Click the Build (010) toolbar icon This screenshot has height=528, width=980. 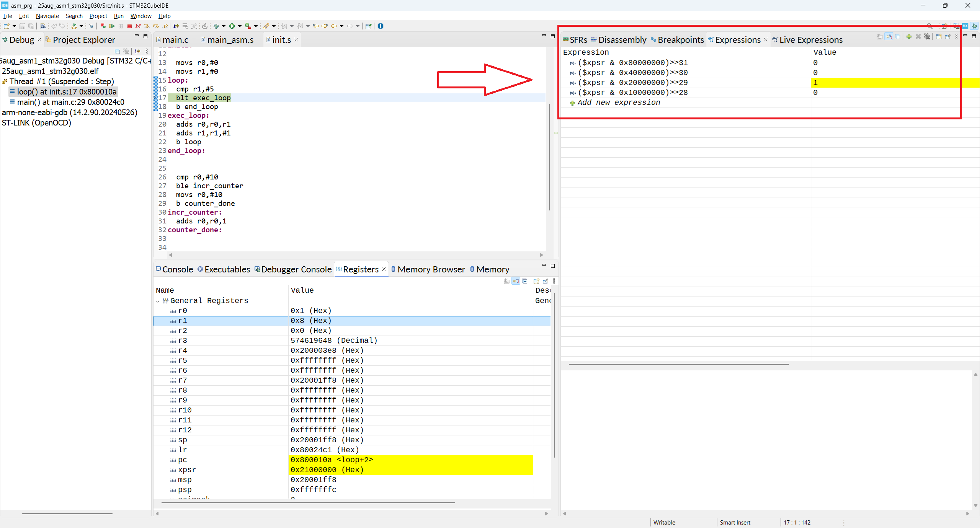tap(43, 26)
